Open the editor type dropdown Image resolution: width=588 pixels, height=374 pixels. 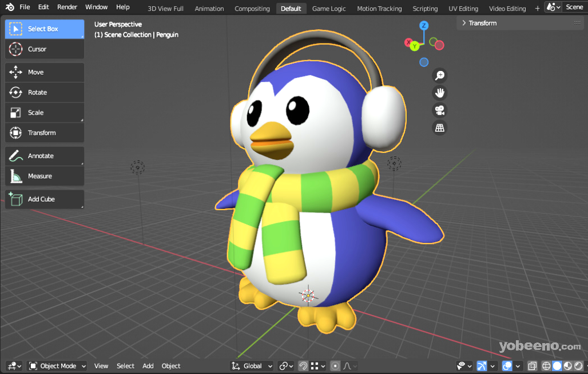point(15,366)
